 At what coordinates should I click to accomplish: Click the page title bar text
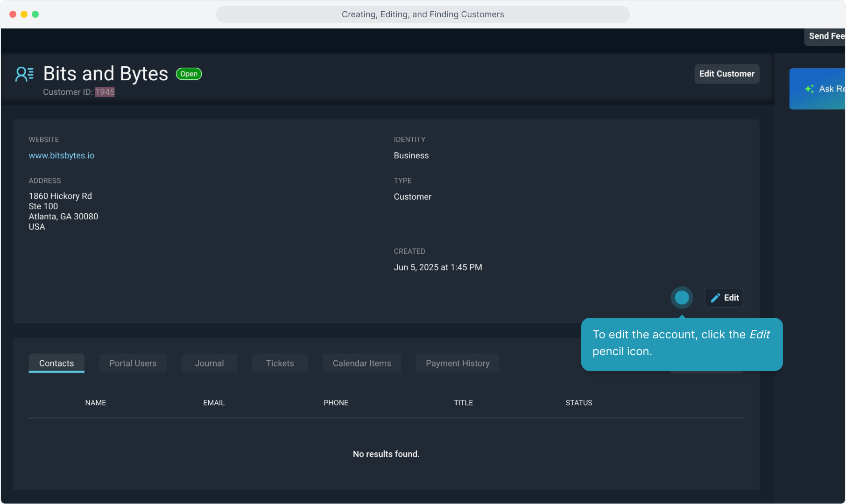pos(423,14)
